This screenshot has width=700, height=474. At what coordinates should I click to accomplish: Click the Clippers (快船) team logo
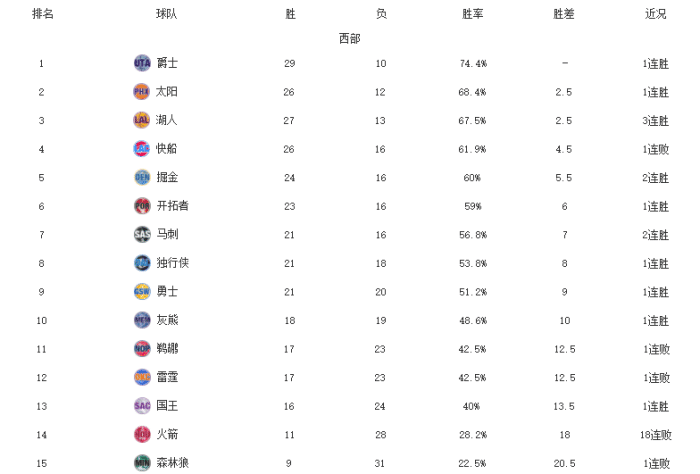coord(142,149)
